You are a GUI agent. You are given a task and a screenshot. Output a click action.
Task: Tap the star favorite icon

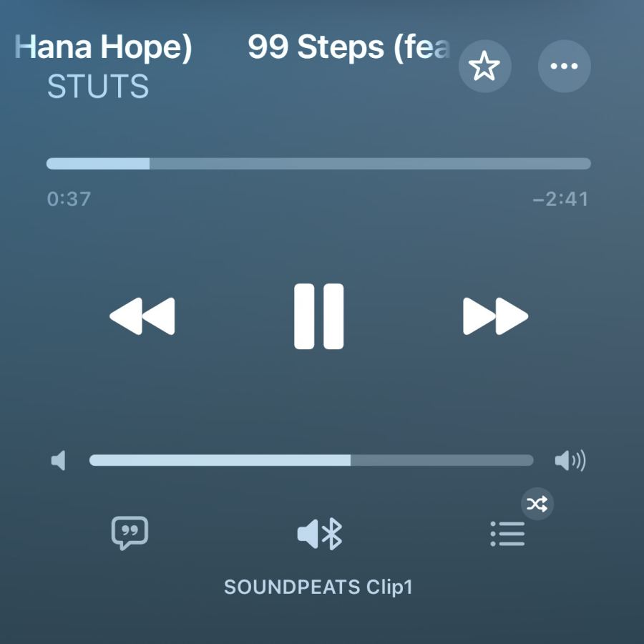(x=484, y=66)
